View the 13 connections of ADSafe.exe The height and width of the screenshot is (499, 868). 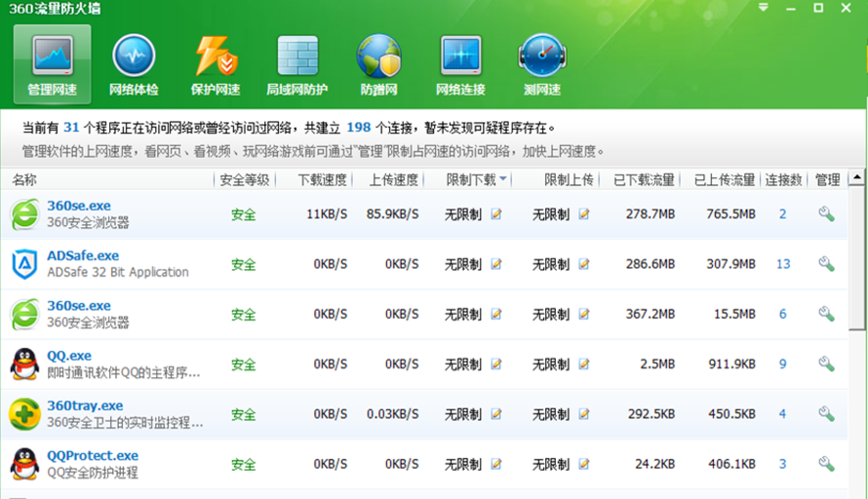(783, 264)
